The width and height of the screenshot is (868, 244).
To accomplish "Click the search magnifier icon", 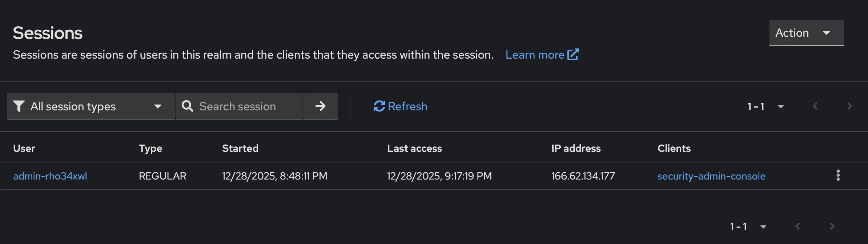I will coord(187,106).
